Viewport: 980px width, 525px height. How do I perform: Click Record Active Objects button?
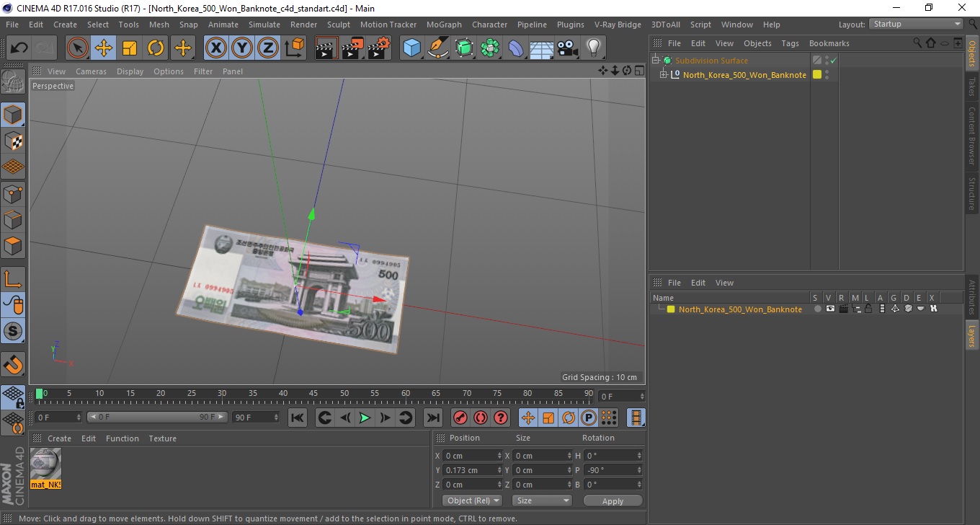tap(460, 418)
